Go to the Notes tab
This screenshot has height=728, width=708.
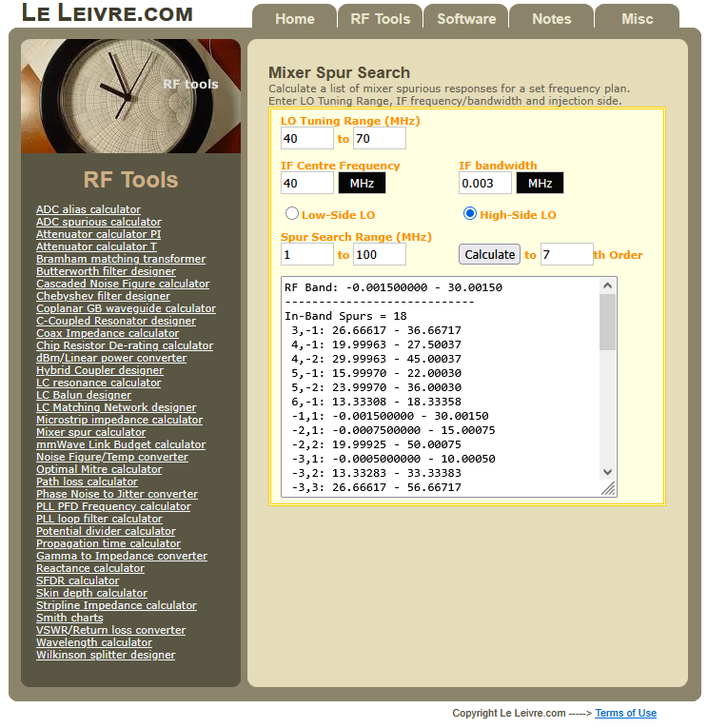coord(551,18)
